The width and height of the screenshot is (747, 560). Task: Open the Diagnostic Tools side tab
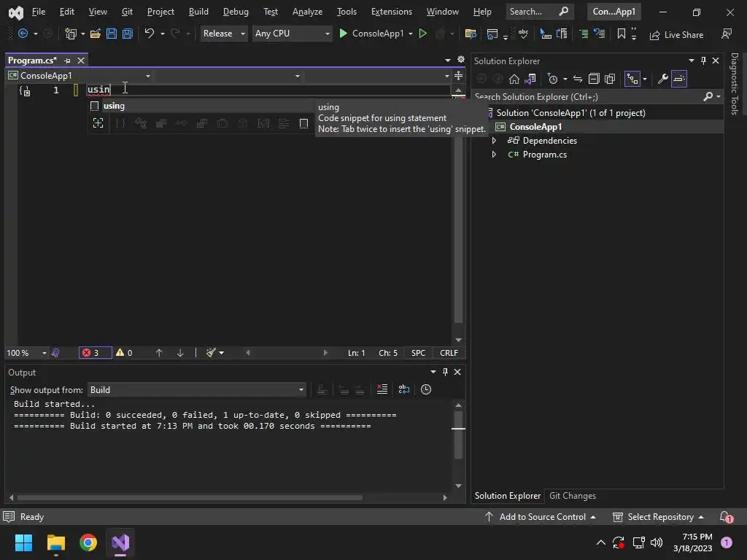[x=735, y=84]
